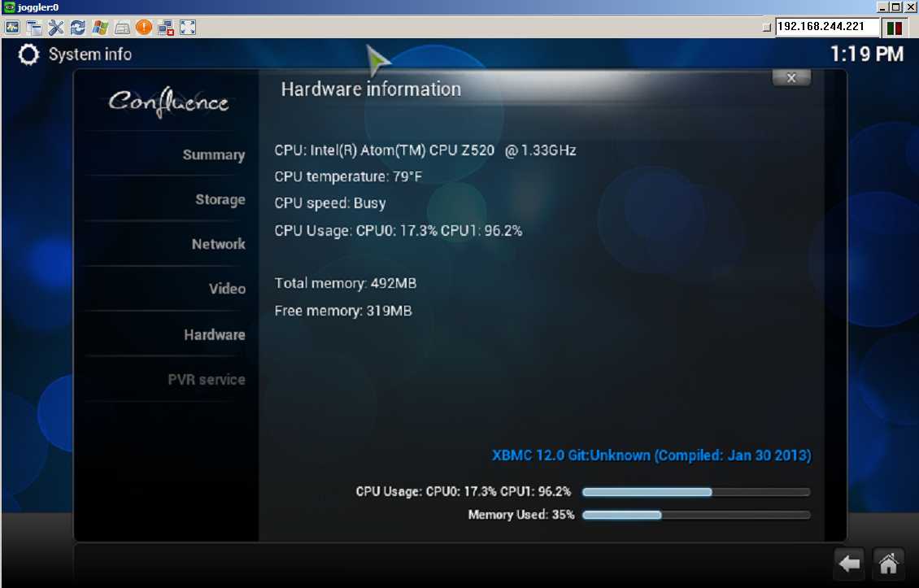
Task: Click the 192.168.244.221 address field
Action: [x=827, y=26]
